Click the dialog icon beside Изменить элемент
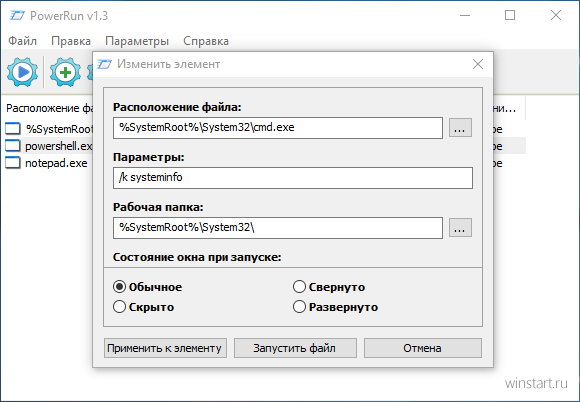 coord(104,64)
